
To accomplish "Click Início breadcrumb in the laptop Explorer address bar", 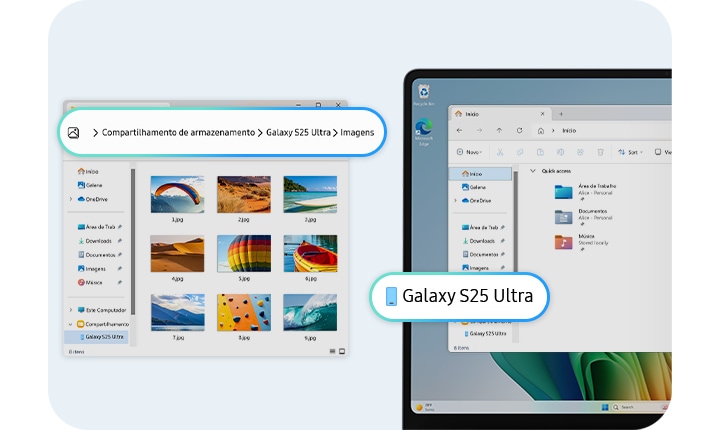I will (x=569, y=130).
